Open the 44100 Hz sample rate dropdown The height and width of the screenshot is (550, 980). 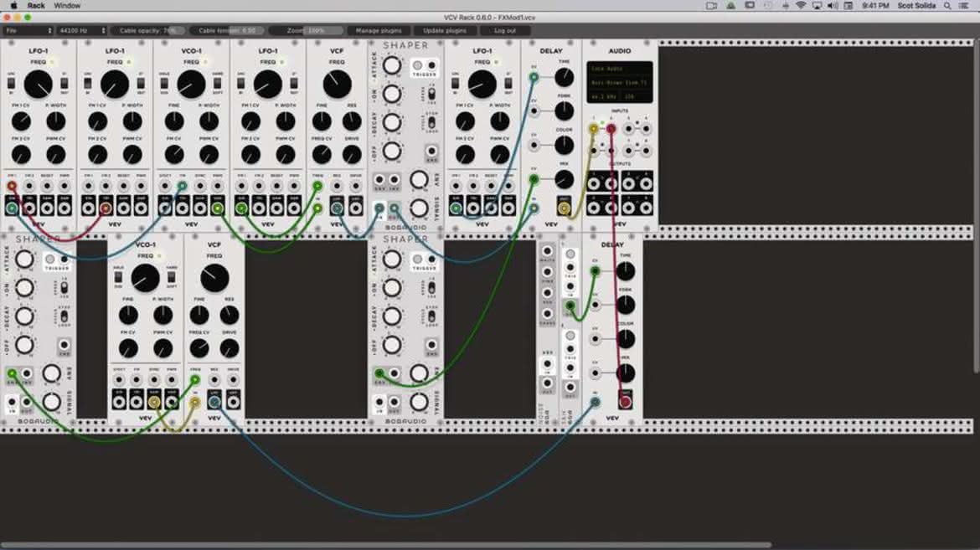pos(82,31)
